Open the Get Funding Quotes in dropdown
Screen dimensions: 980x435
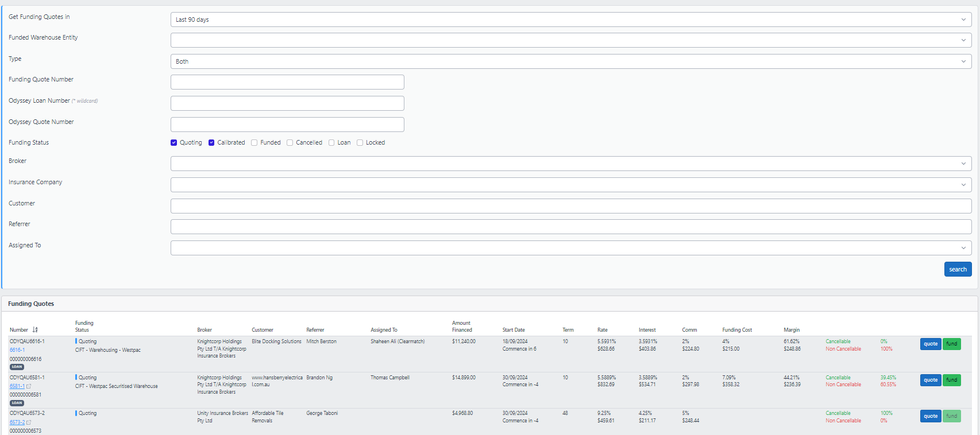coord(570,20)
